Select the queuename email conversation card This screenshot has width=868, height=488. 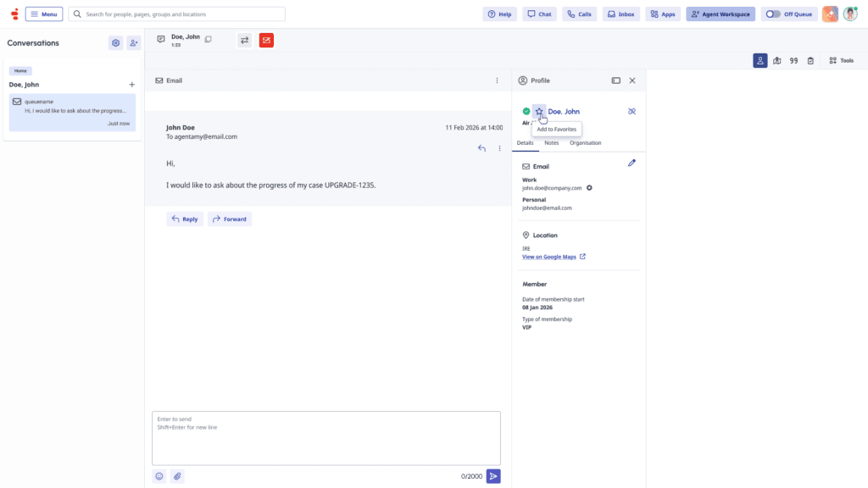pyautogui.click(x=72, y=113)
